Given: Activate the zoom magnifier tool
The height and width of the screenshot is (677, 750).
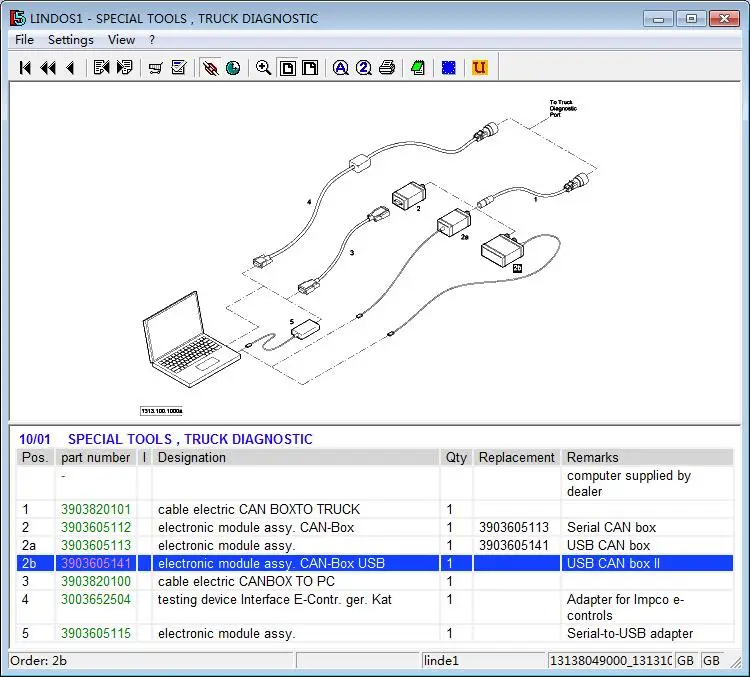Looking at the screenshot, I should [264, 67].
